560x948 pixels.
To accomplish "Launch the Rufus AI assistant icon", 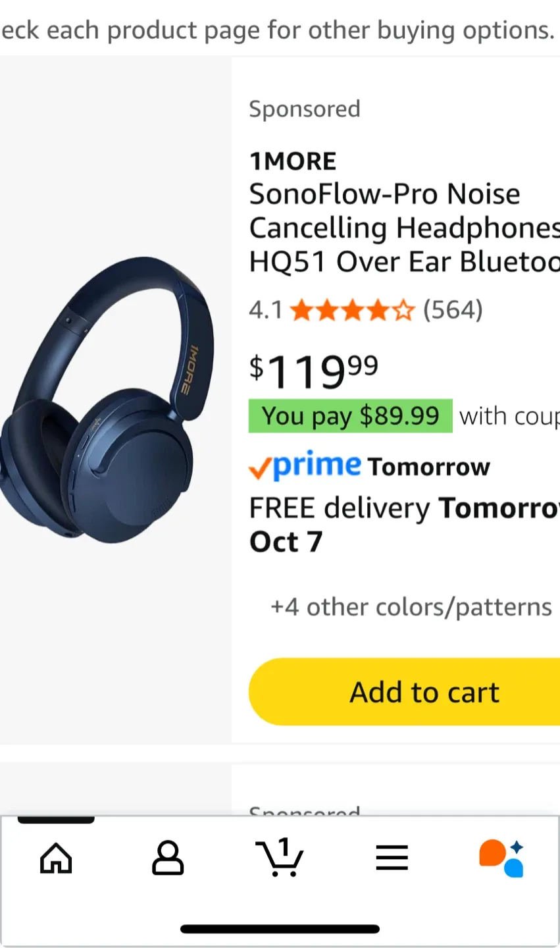I will click(x=502, y=858).
